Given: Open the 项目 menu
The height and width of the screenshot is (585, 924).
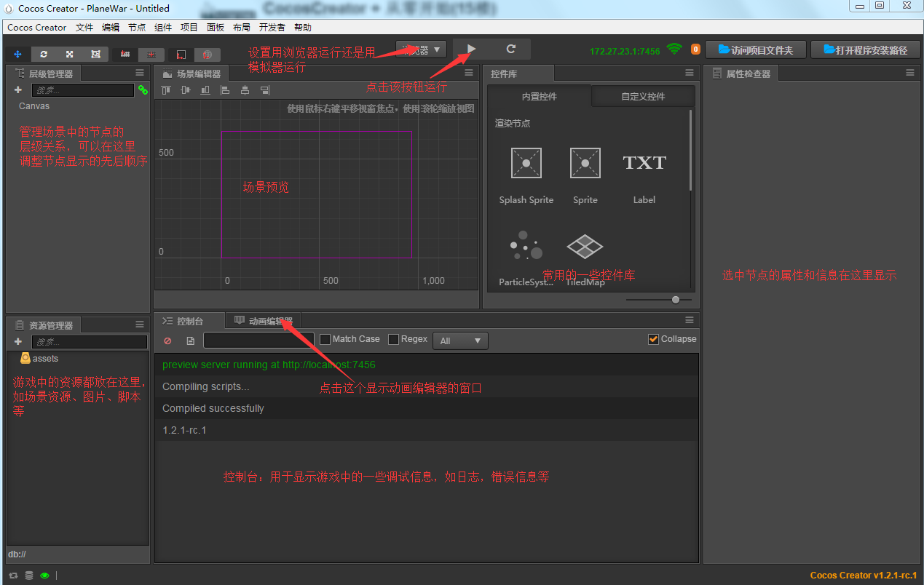Looking at the screenshot, I should pos(189,28).
